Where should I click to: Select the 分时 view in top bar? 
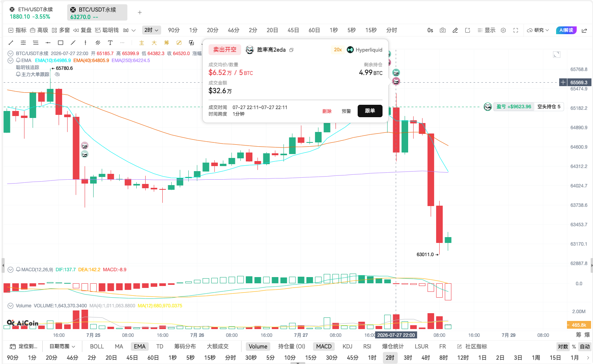(x=391, y=30)
